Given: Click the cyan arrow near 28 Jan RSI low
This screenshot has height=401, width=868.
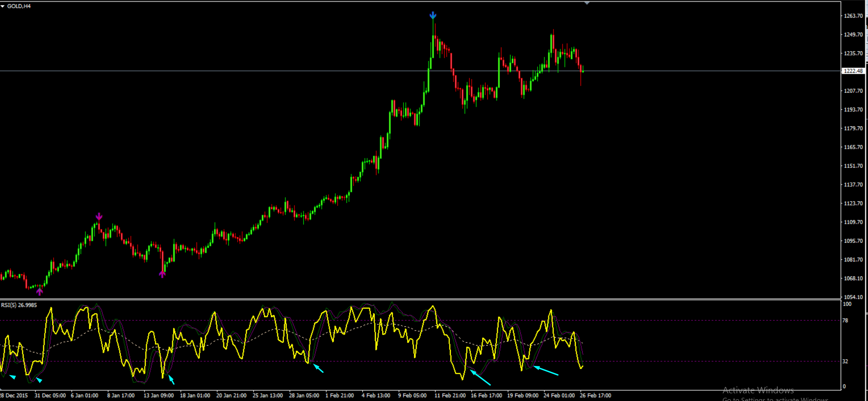Looking at the screenshot, I should pyautogui.click(x=319, y=368).
